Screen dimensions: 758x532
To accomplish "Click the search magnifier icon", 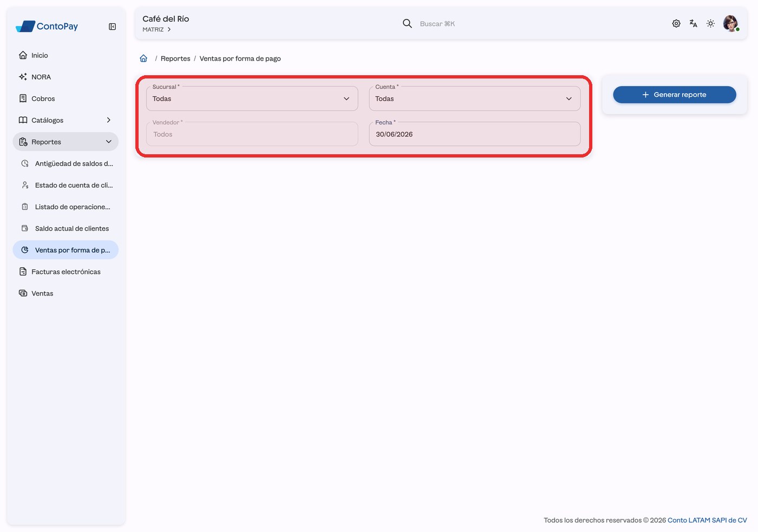I will (x=407, y=23).
